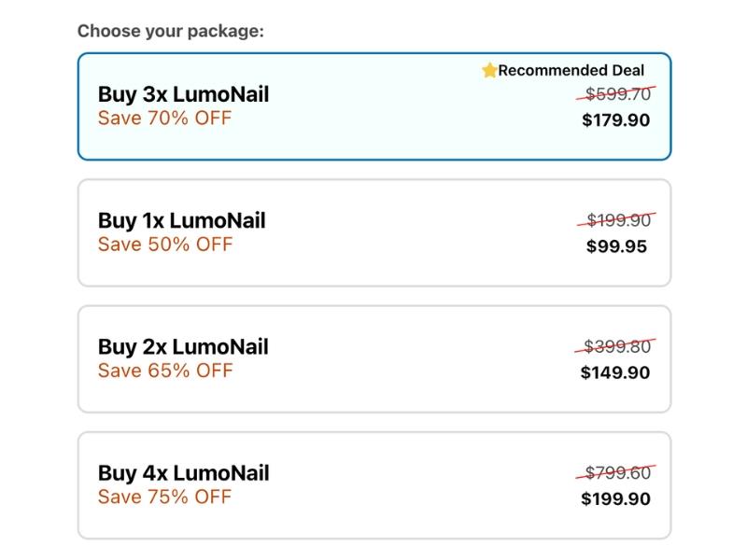Click the crossed-out $199.90 original price

point(617,220)
